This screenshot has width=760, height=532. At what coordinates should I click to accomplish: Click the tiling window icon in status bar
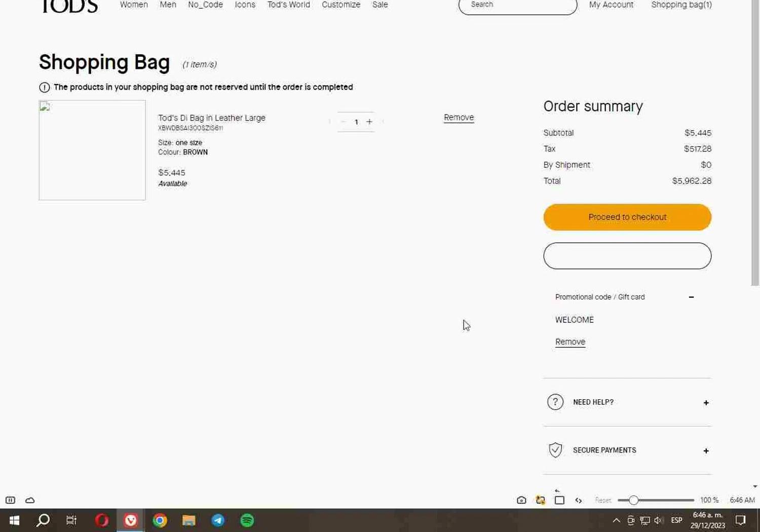[x=559, y=500]
